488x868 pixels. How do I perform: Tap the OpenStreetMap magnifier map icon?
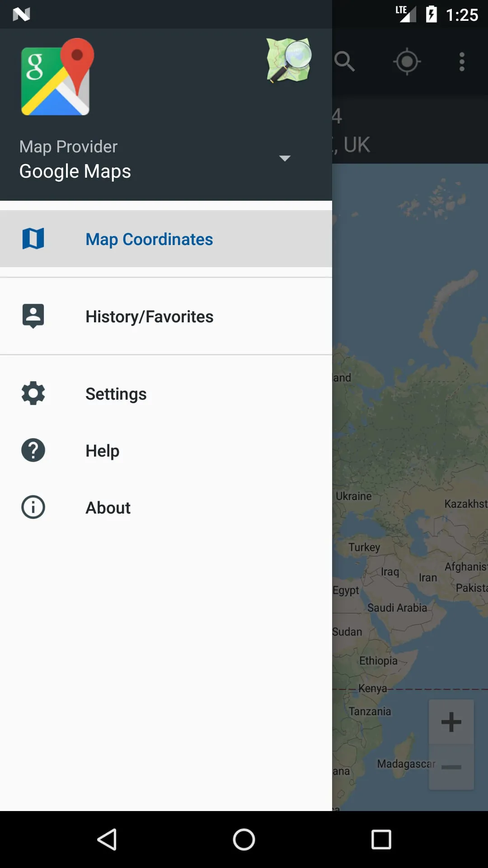(288, 61)
